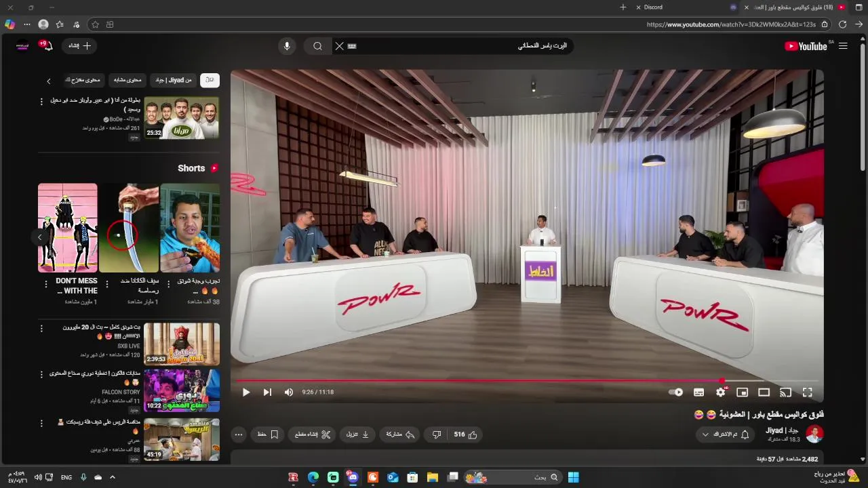Screen dimensions: 868x488
Task: Open options menu for 45:19 length video
Action: pos(41,423)
